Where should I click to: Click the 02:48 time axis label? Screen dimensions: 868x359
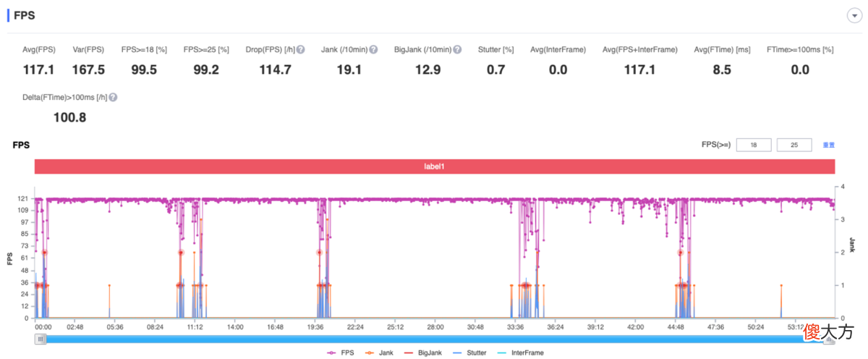[75, 326]
